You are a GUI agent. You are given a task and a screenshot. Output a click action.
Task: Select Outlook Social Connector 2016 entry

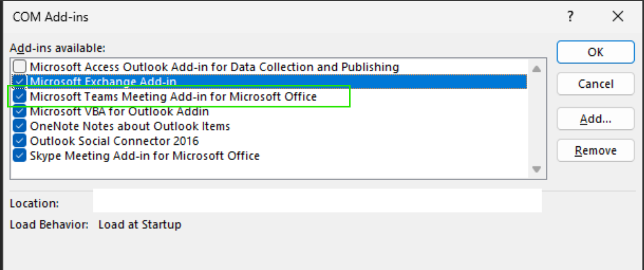coord(114,141)
